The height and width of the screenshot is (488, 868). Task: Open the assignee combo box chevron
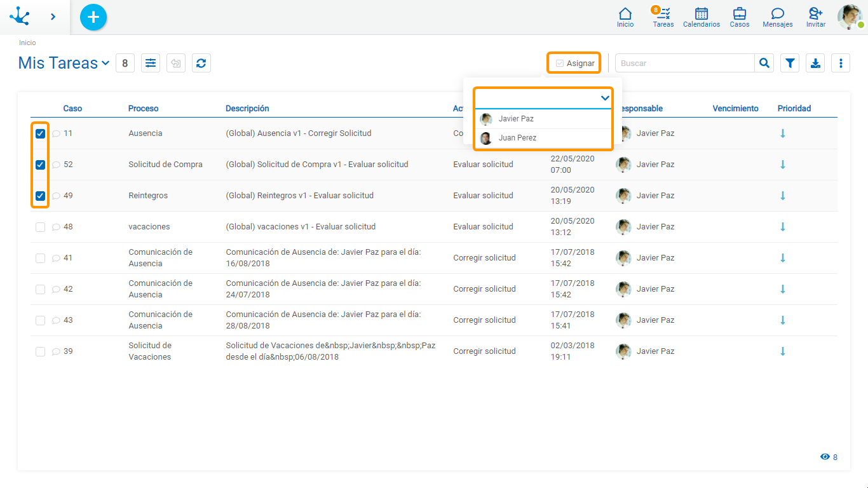pos(605,98)
